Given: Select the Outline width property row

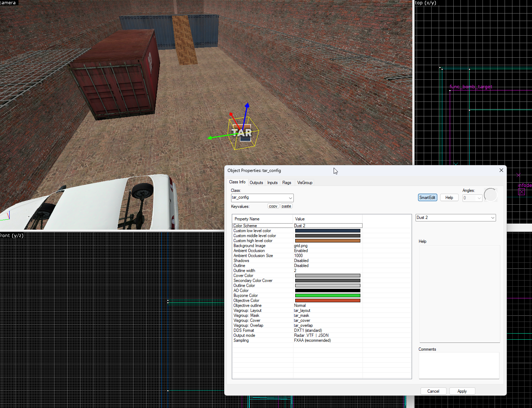Looking at the screenshot, I should click(297, 271).
